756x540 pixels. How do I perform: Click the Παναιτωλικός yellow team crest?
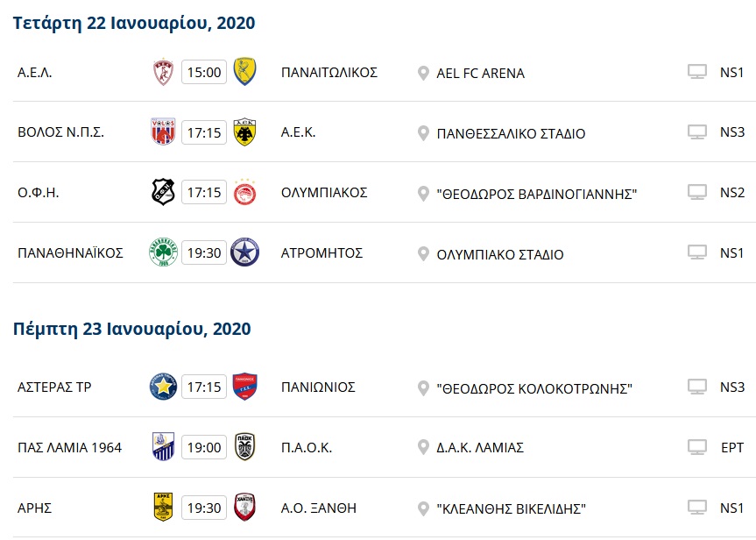244,72
